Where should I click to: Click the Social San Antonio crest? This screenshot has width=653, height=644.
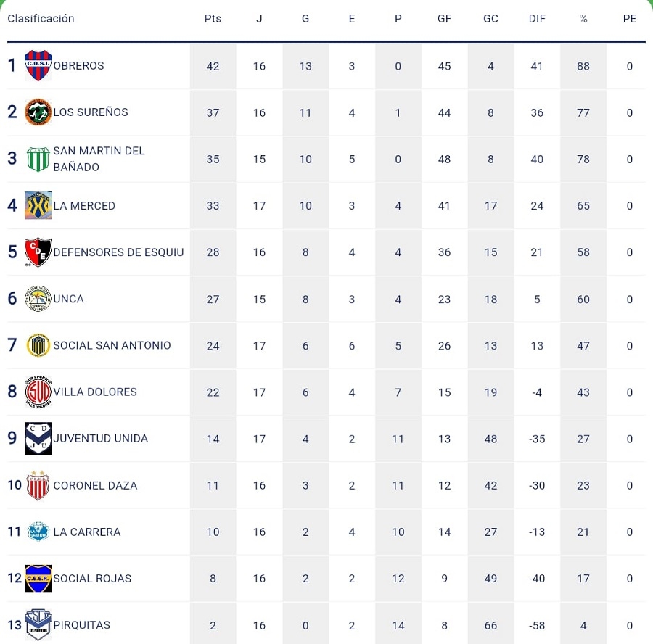pyautogui.click(x=38, y=345)
